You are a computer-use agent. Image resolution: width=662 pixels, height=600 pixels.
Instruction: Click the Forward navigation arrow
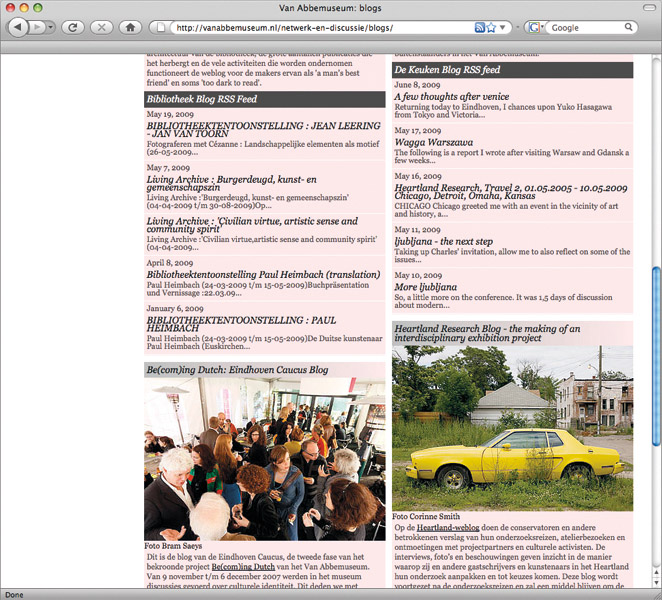coord(37,27)
